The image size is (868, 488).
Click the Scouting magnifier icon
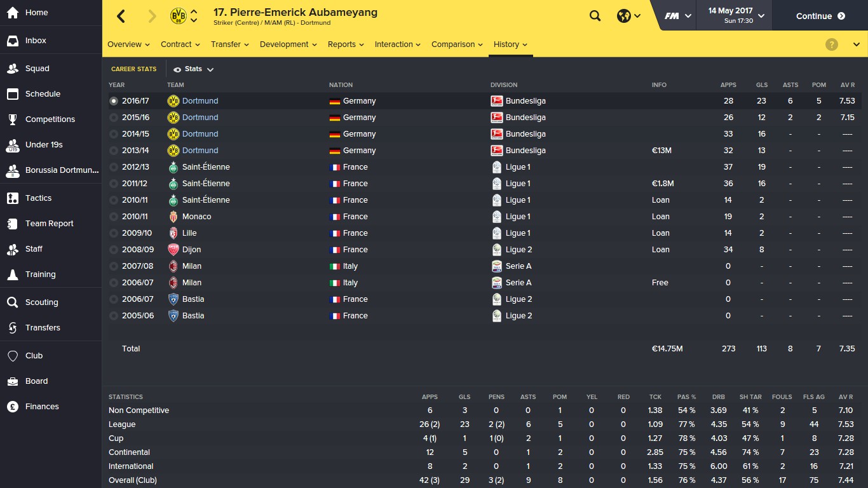coord(12,302)
